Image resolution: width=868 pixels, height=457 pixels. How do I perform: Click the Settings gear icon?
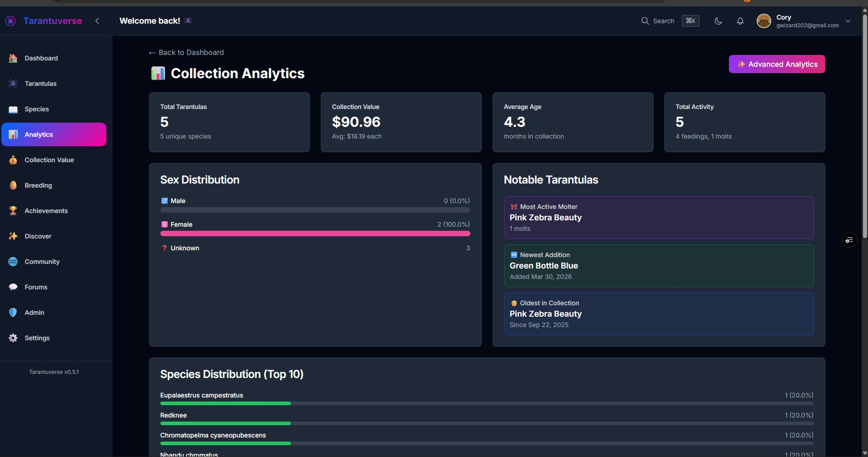[x=13, y=338]
